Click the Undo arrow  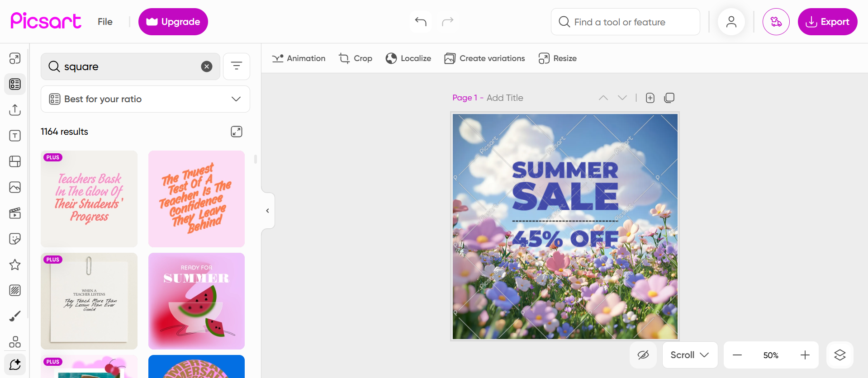click(421, 22)
